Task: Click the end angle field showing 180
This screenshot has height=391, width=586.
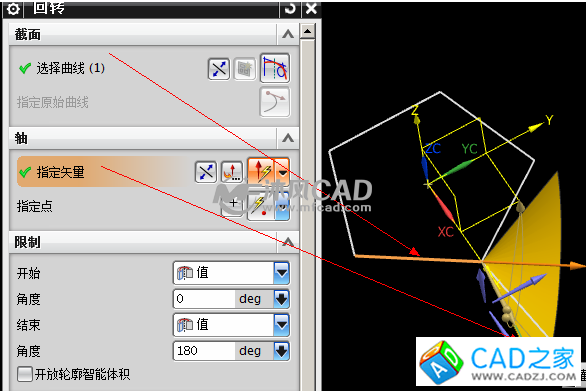Action: click(x=204, y=351)
